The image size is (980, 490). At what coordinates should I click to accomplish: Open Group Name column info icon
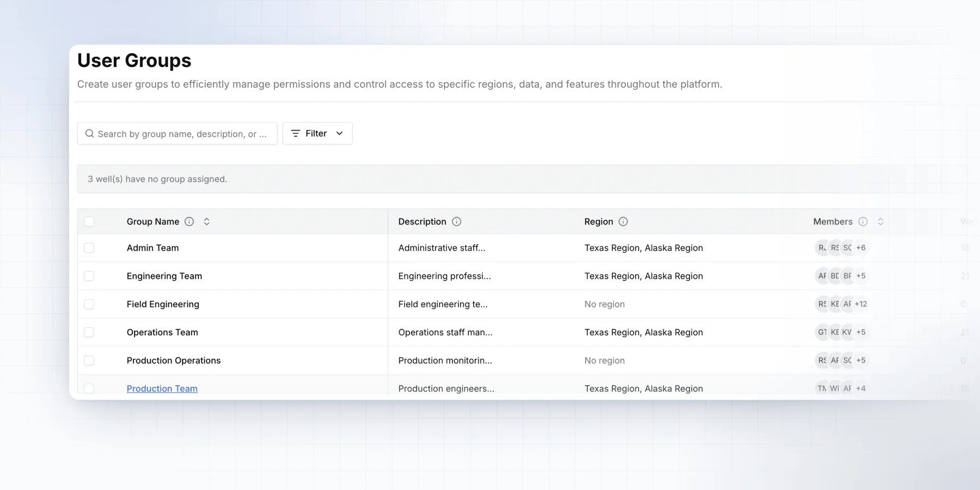coord(189,222)
